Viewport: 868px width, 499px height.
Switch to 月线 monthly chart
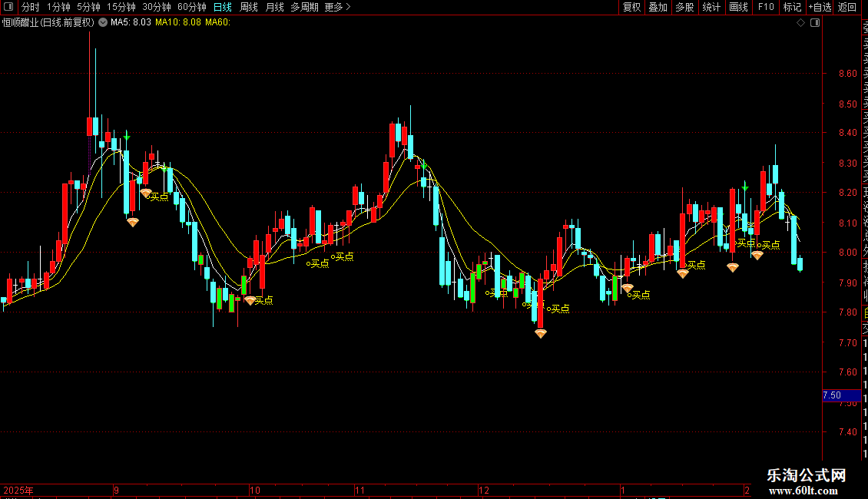coord(274,7)
